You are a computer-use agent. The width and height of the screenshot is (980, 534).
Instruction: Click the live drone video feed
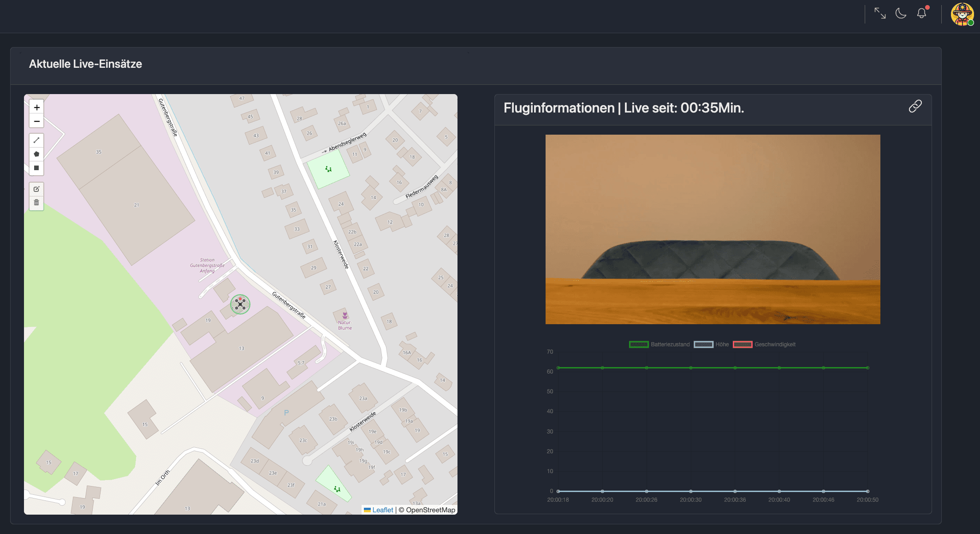(713, 229)
